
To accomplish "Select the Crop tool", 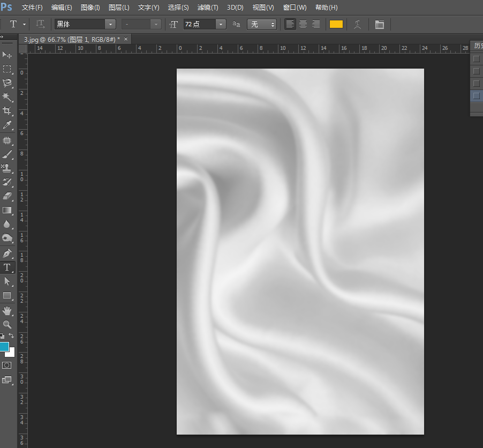I will pyautogui.click(x=7, y=111).
